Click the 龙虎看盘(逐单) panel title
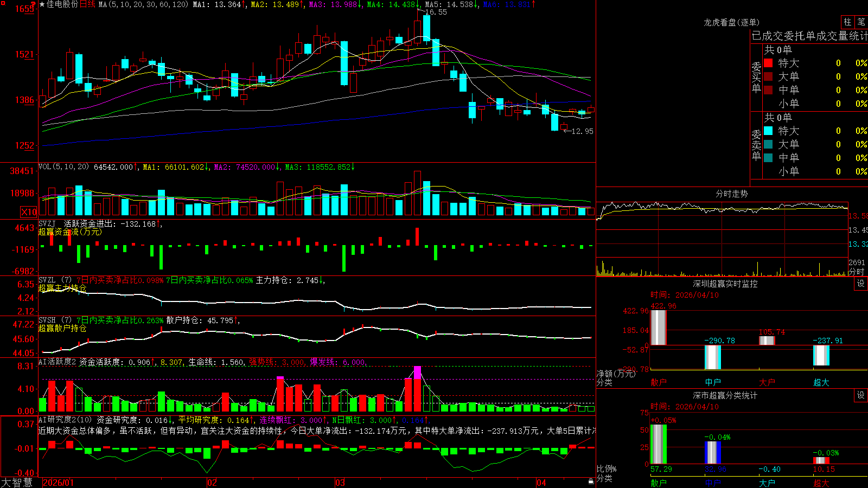This screenshot has width=868, height=488. 731,22
